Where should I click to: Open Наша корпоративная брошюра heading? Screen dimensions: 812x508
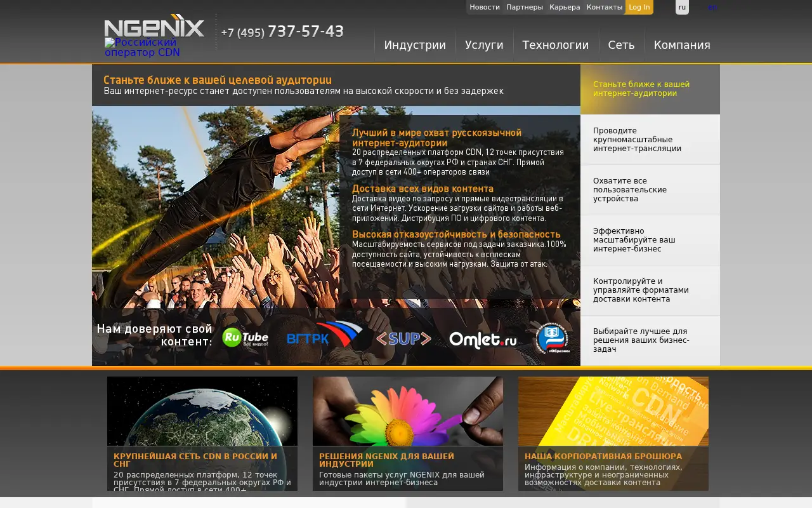[x=603, y=457]
